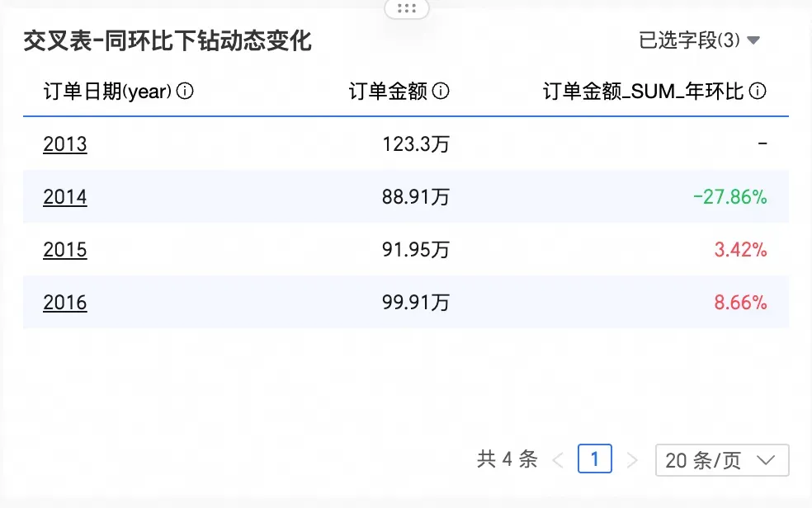Viewport: 812px width, 508px height.
Task: Click the 订单金额 column header
Action: coord(388,91)
